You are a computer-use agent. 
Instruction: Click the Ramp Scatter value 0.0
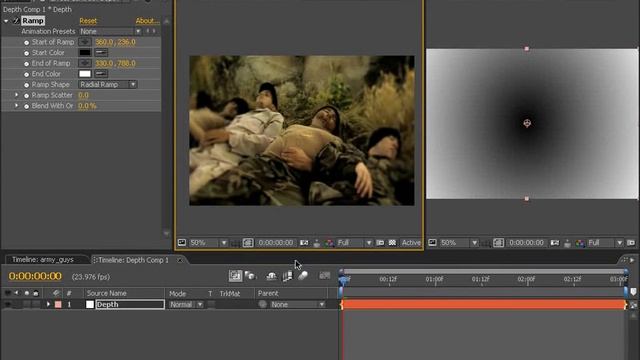pos(83,95)
